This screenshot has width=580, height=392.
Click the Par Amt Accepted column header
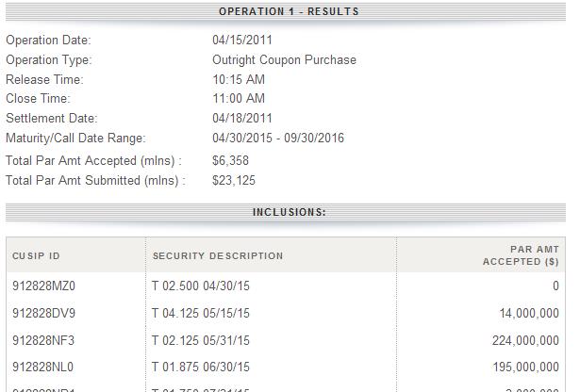point(521,254)
